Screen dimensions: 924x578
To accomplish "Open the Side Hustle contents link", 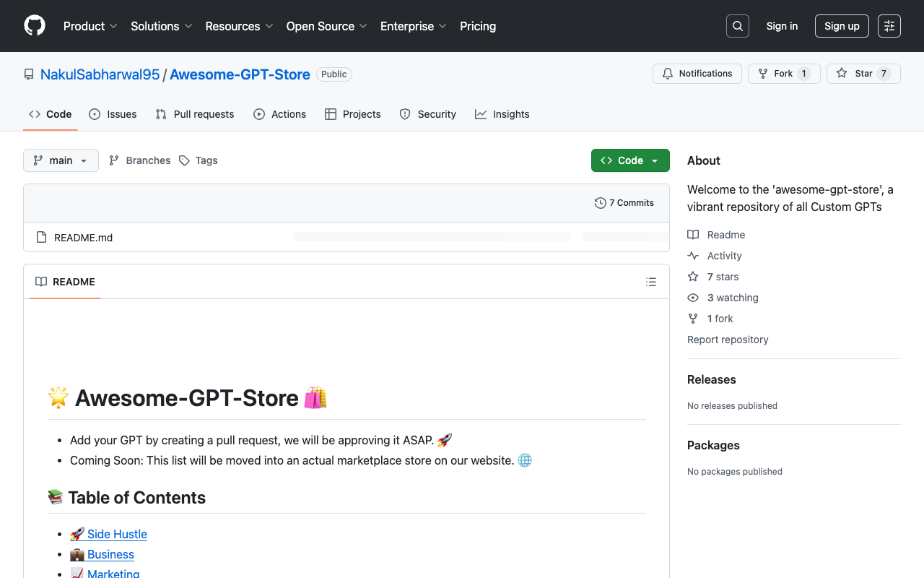I will pyautogui.click(x=108, y=534).
